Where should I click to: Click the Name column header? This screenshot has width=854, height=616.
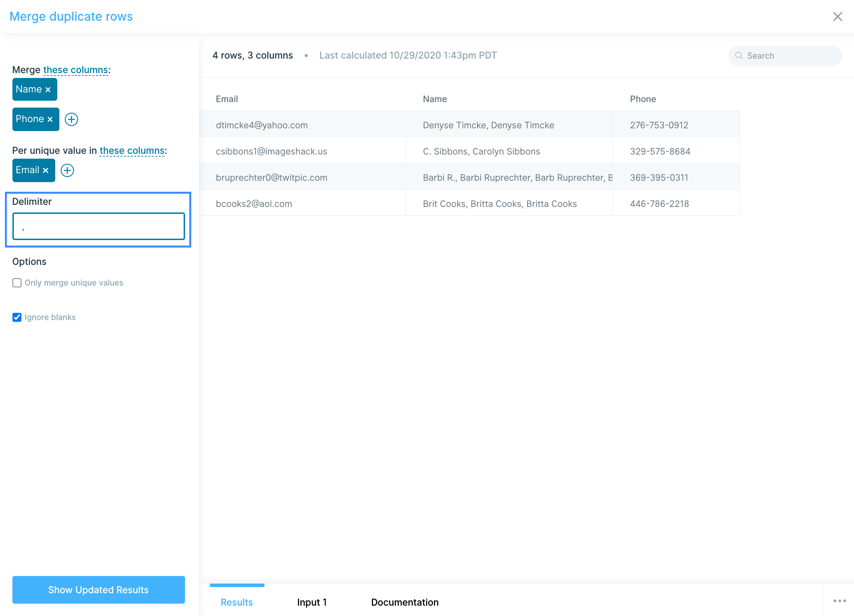click(x=435, y=99)
